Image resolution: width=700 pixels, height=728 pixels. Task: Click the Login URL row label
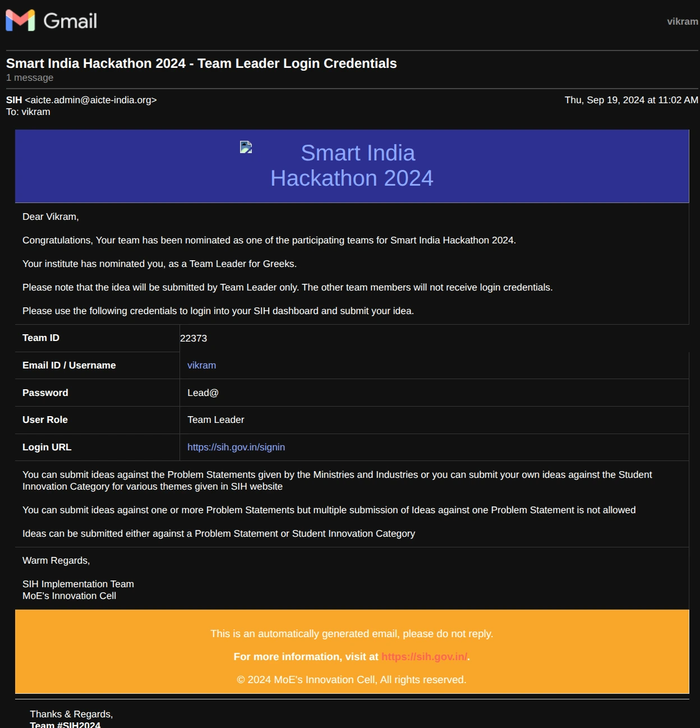click(47, 447)
